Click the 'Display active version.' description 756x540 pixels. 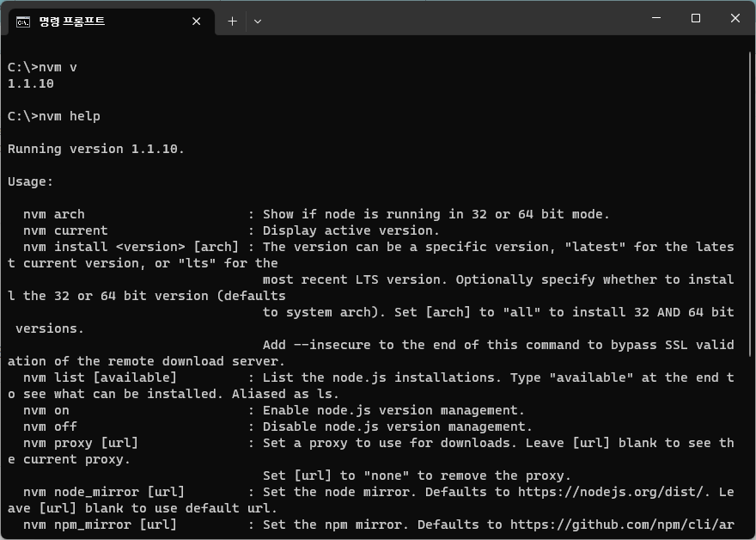click(x=351, y=230)
